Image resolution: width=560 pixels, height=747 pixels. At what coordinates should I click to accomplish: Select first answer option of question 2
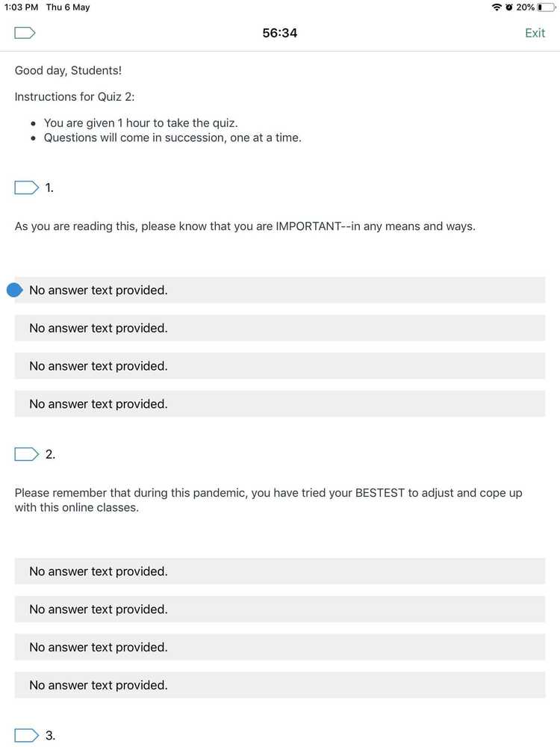(x=279, y=571)
